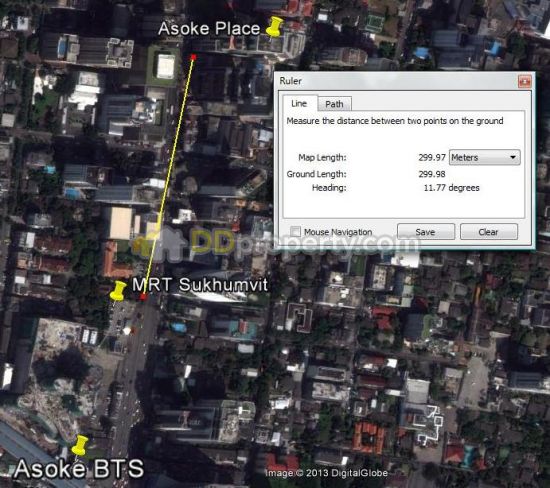Switch to the Path tab
The width and height of the screenshot is (550, 488).
[x=334, y=104]
